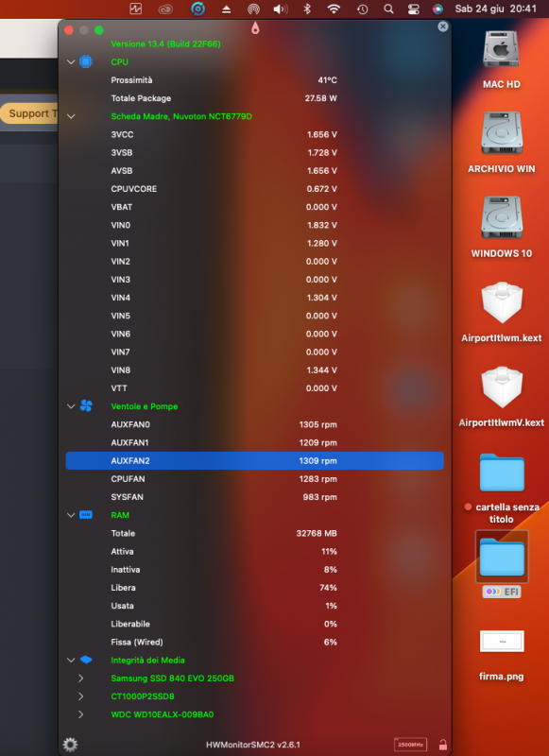The width and height of the screenshot is (549, 756).
Task: Select the 3VSB voltage row
Action: (x=254, y=152)
